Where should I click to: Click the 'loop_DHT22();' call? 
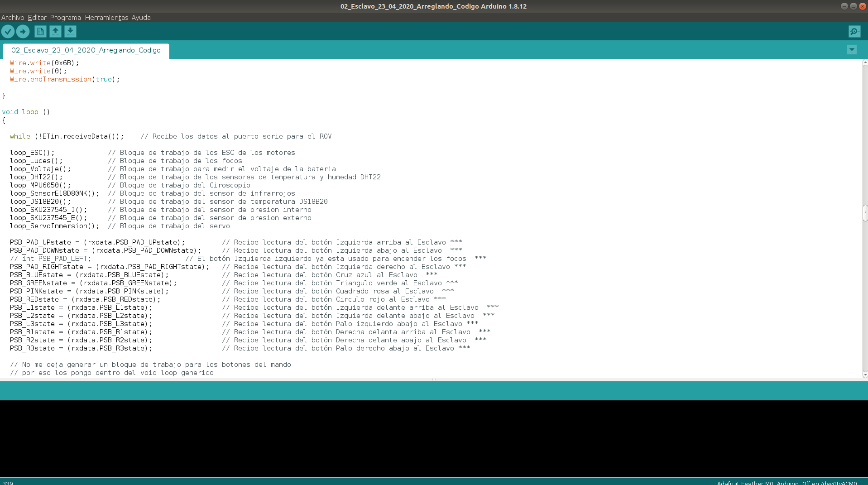point(36,177)
